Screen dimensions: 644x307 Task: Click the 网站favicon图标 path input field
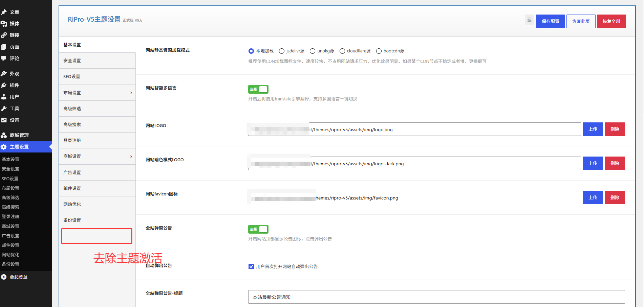[414, 197]
